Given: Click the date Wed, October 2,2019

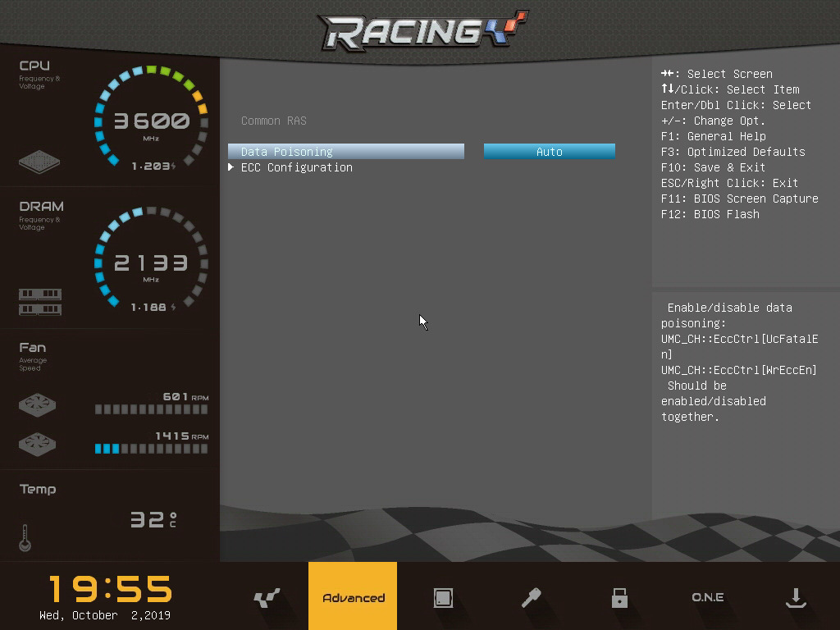Looking at the screenshot, I should [x=105, y=615].
